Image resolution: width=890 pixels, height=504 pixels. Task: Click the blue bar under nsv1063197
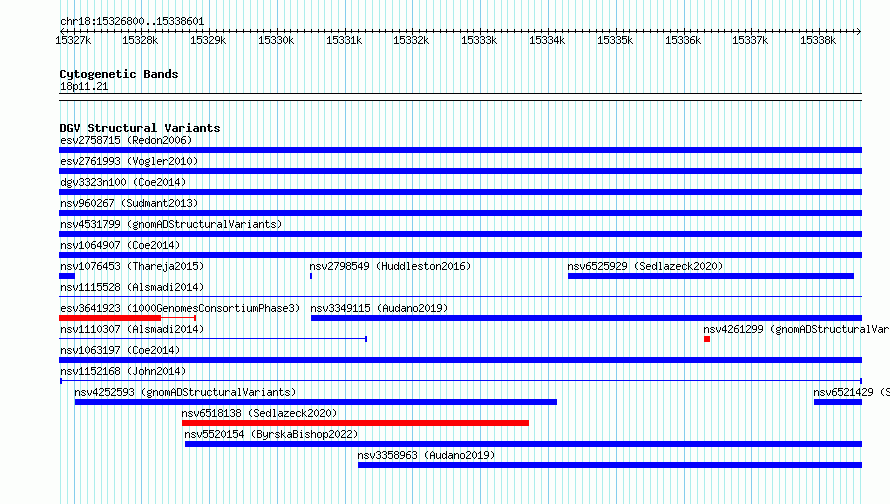460,360
